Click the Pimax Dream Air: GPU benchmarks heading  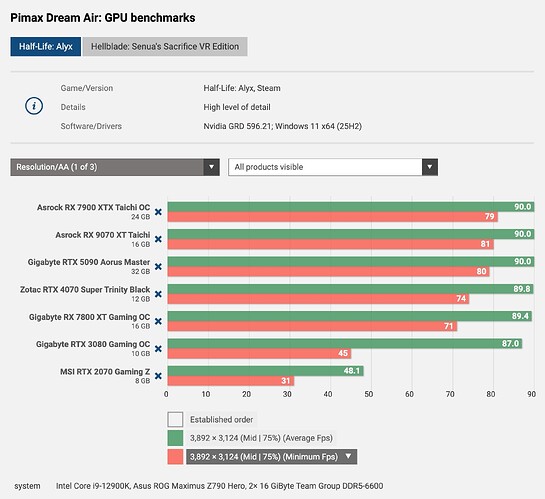103,18
